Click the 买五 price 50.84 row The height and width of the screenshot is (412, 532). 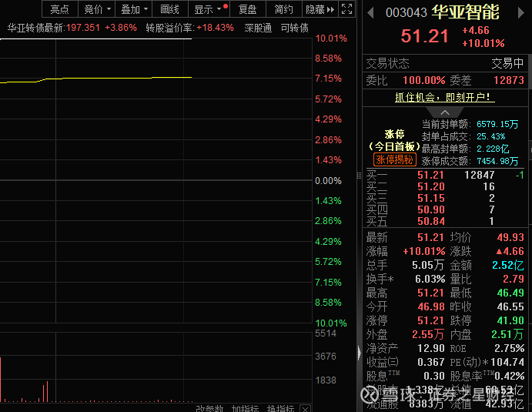point(445,221)
